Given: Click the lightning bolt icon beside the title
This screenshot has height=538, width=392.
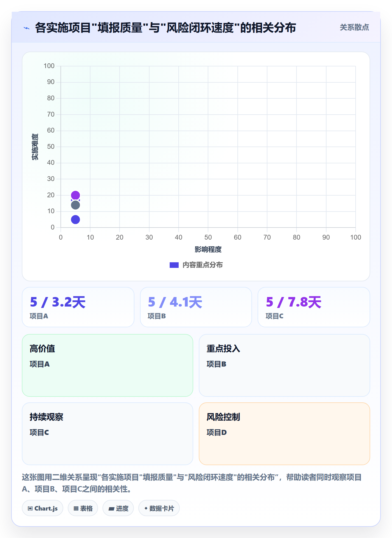Looking at the screenshot, I should coord(27,28).
